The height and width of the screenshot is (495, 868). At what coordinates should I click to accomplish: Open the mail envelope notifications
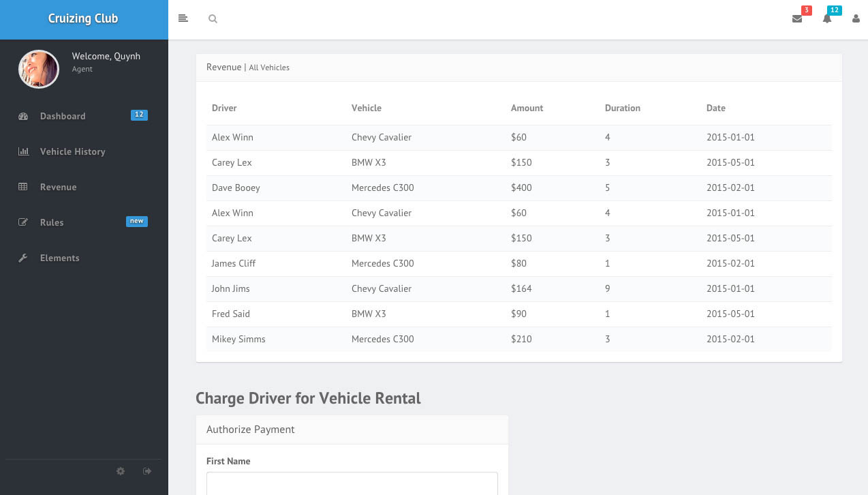797,19
